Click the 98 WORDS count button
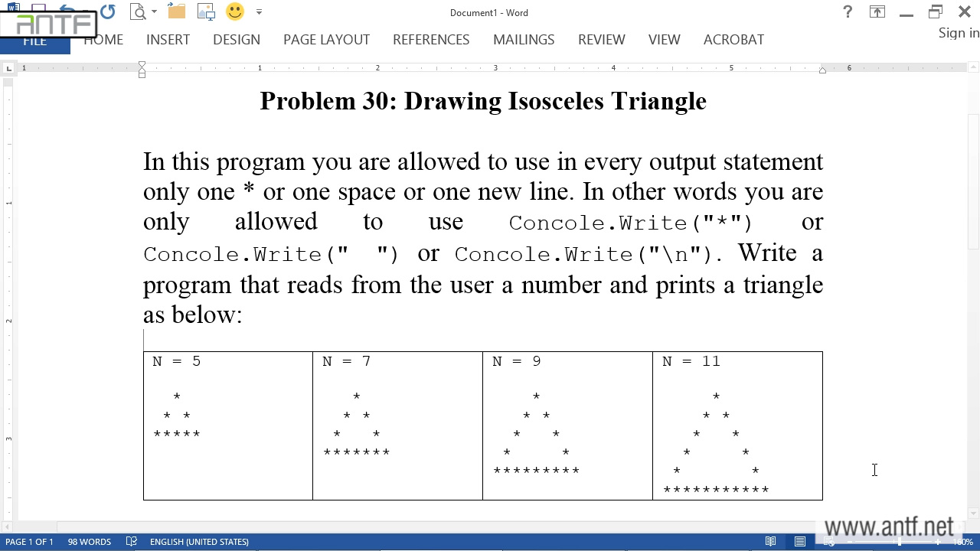The height and width of the screenshot is (551, 980). (89, 542)
